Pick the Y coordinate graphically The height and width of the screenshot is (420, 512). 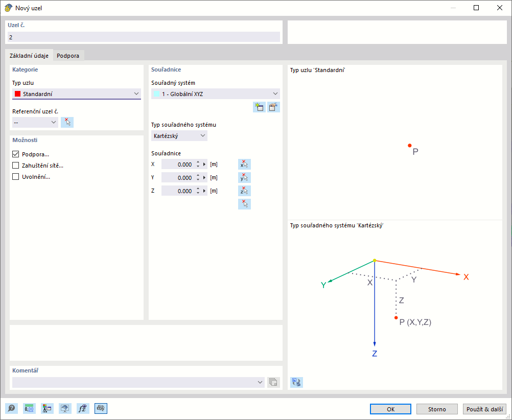click(244, 178)
